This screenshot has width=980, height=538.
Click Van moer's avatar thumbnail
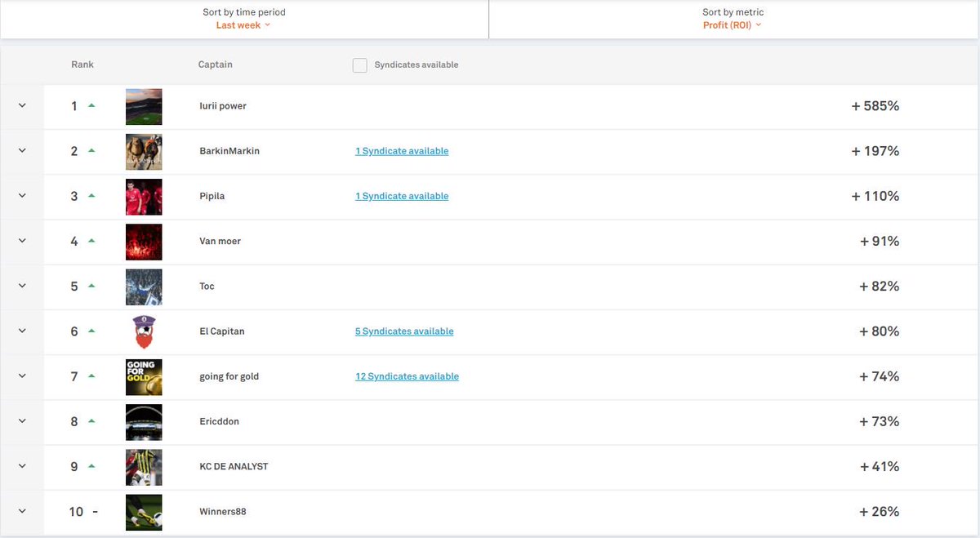pyautogui.click(x=144, y=242)
